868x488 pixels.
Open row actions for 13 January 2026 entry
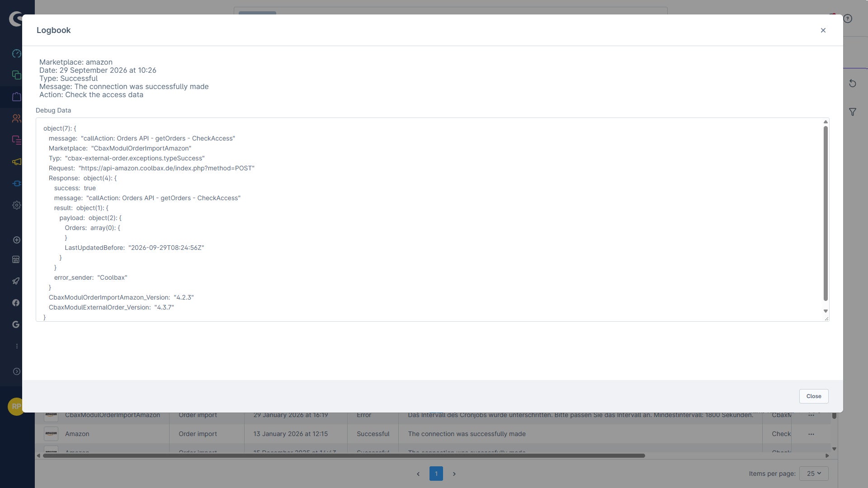(x=811, y=434)
